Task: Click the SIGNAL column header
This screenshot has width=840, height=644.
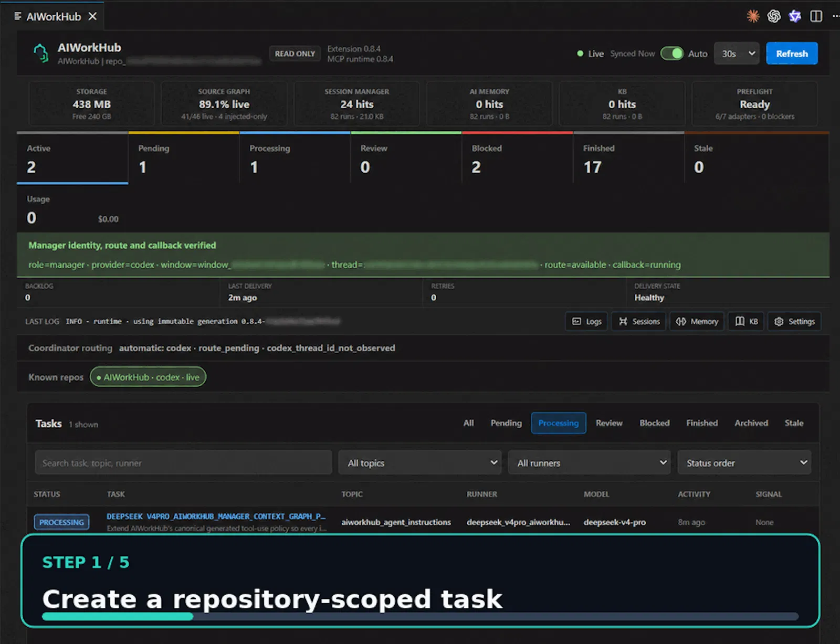Action: pos(769,494)
